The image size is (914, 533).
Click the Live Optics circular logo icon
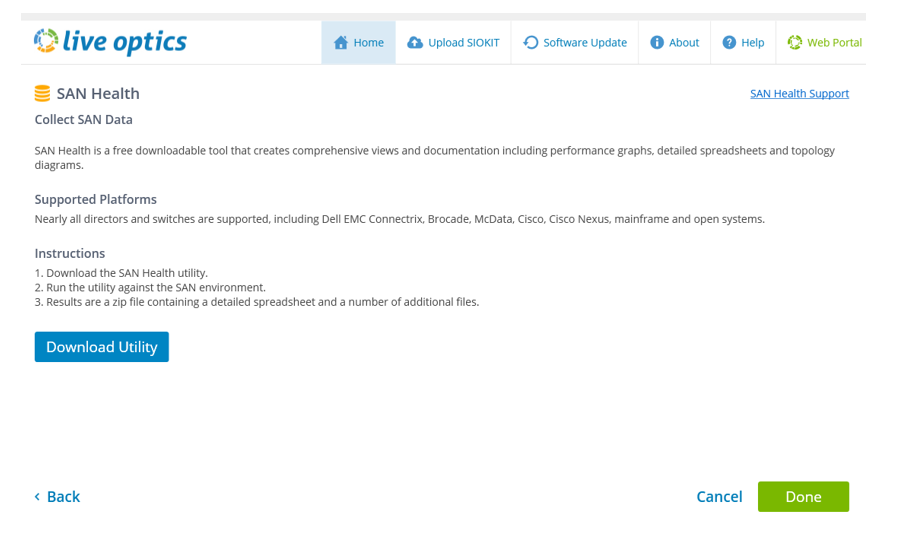[x=46, y=41]
